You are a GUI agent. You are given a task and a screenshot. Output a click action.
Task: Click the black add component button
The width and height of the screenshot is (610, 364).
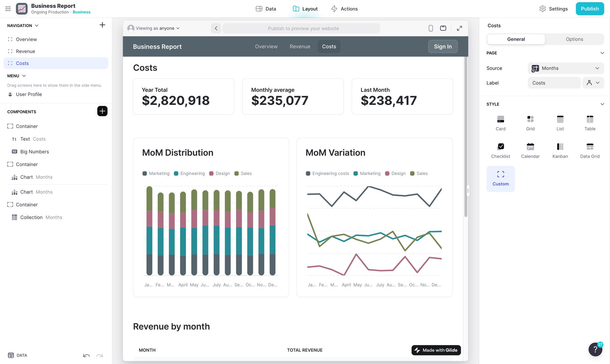click(x=102, y=111)
